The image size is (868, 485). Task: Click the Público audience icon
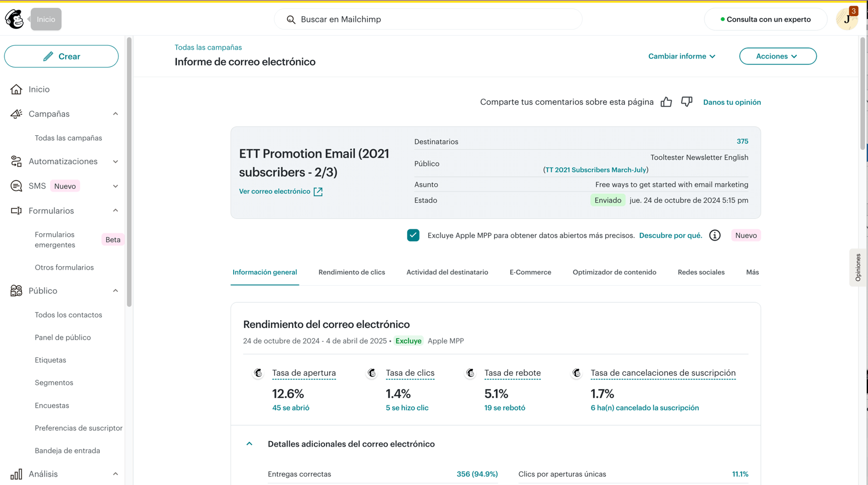click(x=16, y=291)
